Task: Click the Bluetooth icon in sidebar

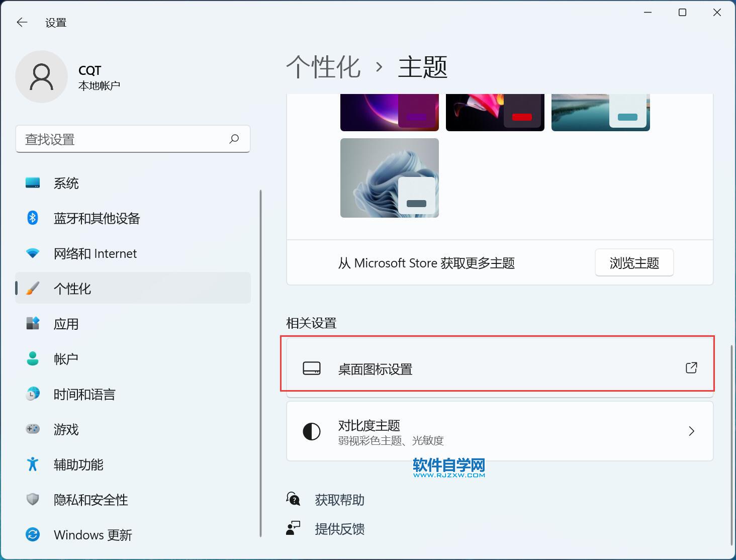Action: coord(33,218)
